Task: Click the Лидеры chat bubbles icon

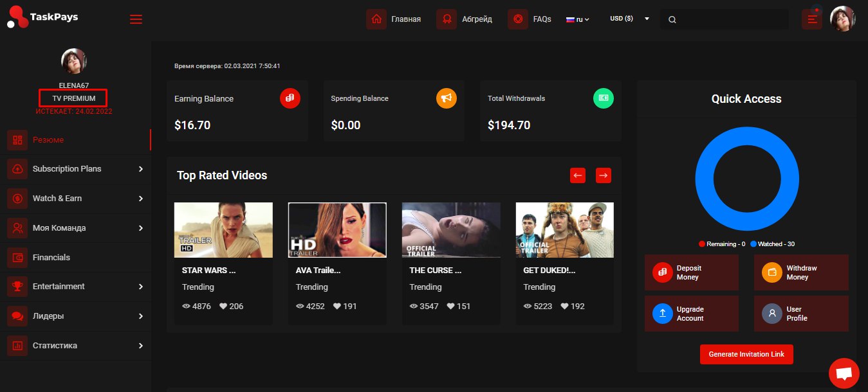Action: click(x=17, y=316)
